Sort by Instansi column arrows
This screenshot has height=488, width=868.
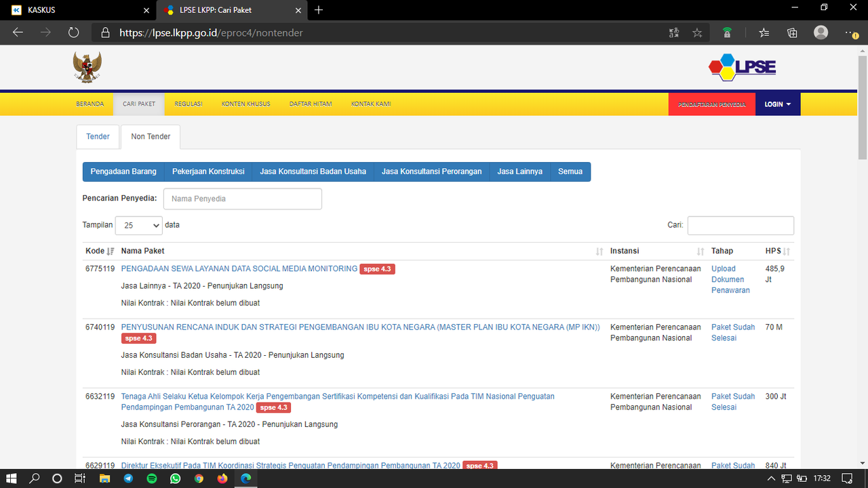(x=701, y=251)
